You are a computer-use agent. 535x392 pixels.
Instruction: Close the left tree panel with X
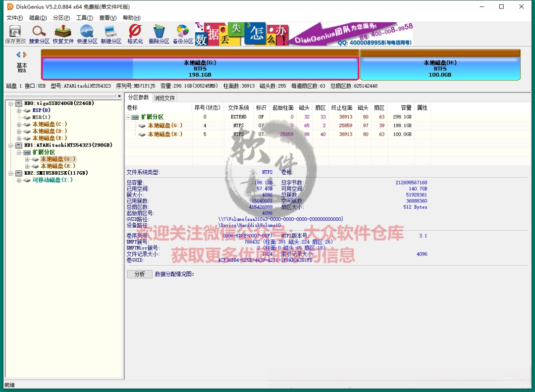[x=119, y=96]
